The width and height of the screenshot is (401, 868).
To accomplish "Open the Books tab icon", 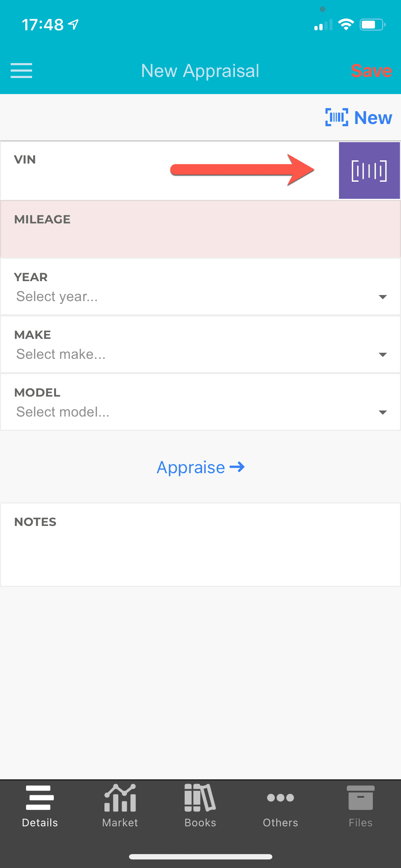I will [200, 797].
